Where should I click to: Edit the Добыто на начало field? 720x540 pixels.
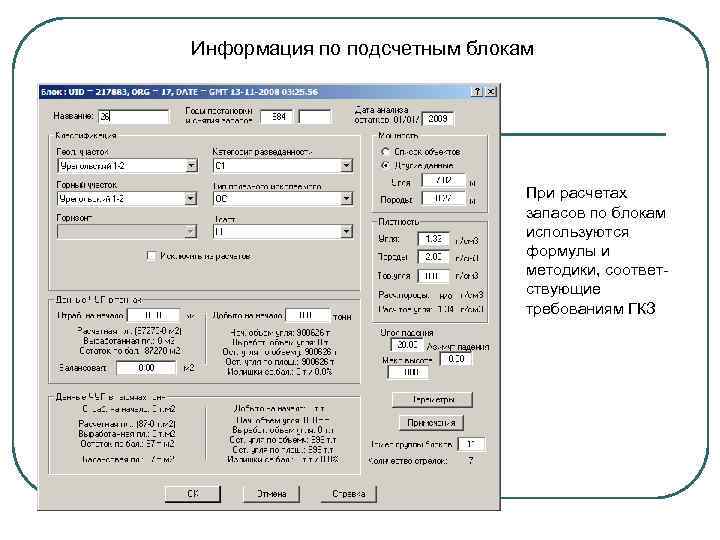click(x=307, y=315)
